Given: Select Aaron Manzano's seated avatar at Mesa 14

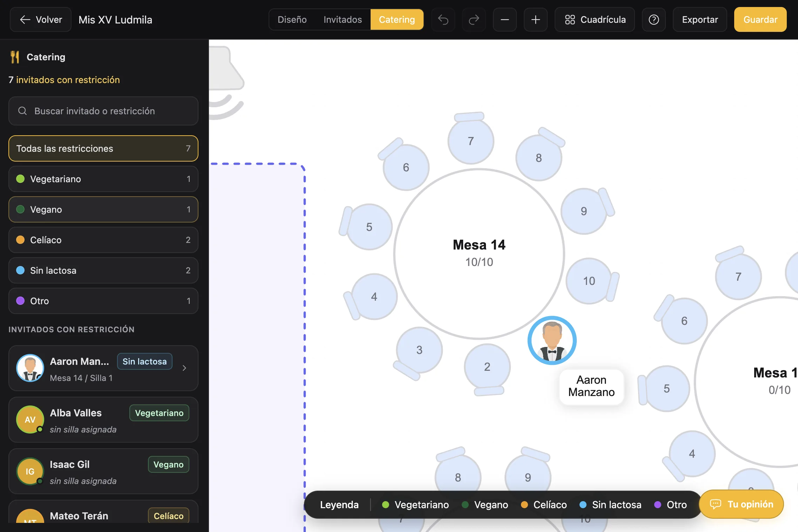Looking at the screenshot, I should tap(552, 341).
